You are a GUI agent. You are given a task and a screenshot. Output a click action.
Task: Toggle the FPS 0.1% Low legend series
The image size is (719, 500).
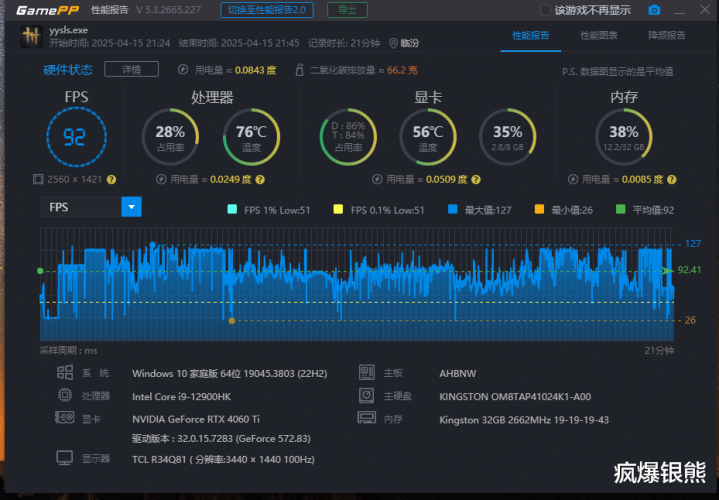coord(336,210)
